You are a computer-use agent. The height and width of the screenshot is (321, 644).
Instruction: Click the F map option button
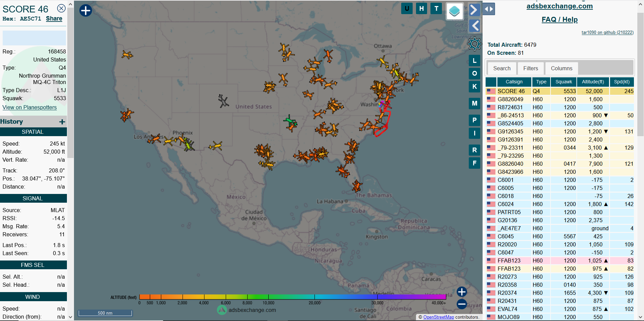click(x=475, y=163)
